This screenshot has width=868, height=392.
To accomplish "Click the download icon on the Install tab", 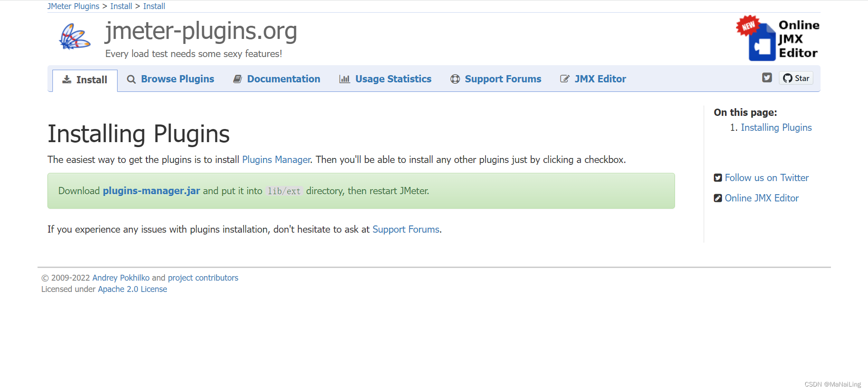I will [67, 80].
